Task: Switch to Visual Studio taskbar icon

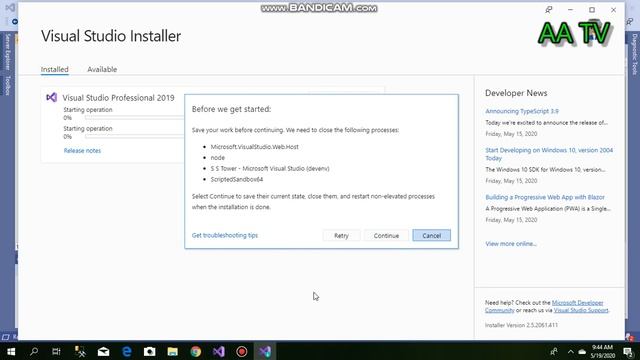Action: pyautogui.click(x=219, y=351)
